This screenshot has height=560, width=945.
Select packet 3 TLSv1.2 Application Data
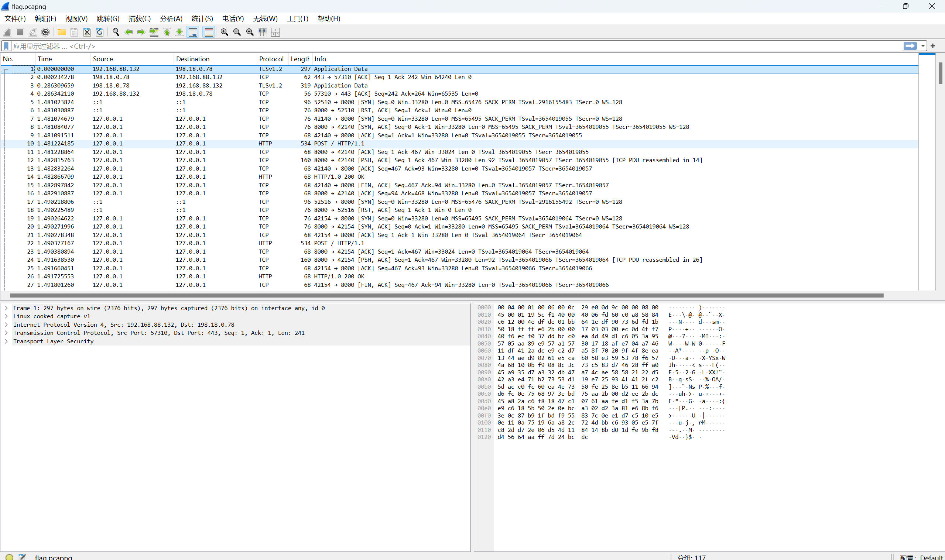click(x=459, y=85)
